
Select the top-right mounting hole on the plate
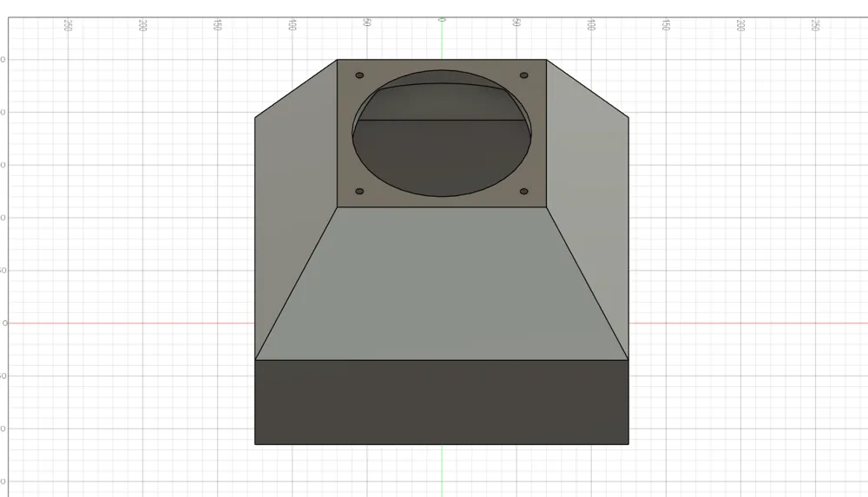[523, 75]
